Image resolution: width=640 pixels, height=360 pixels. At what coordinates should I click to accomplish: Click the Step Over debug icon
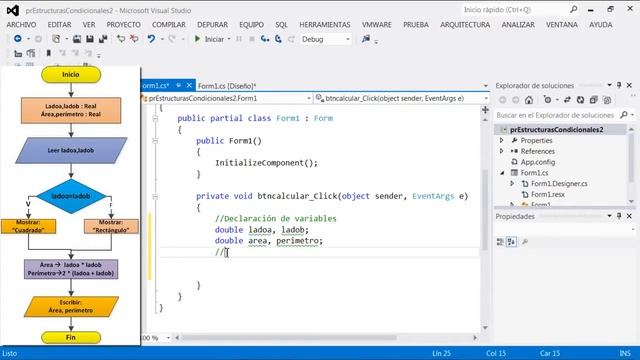(x=278, y=39)
